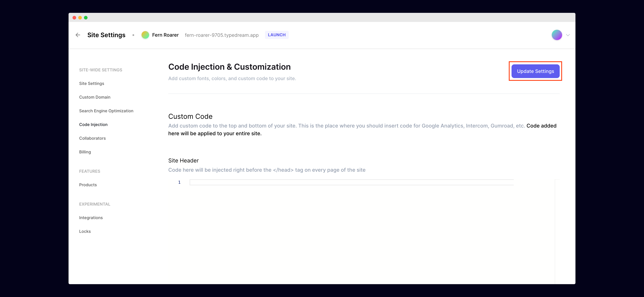The image size is (644, 297).
Task: Click the back arrow icon
Action: (x=78, y=35)
